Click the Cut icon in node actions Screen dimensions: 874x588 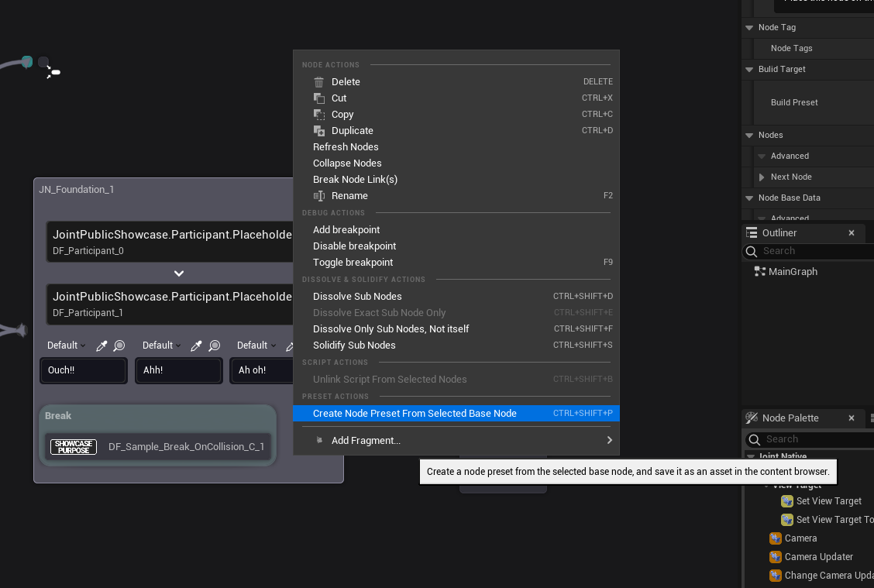[319, 98]
